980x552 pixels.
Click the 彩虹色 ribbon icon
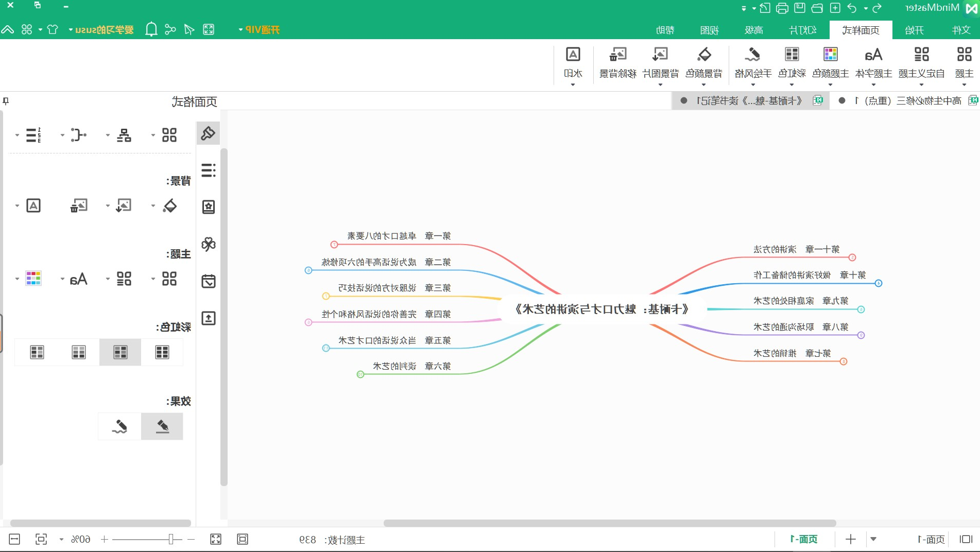tap(792, 62)
